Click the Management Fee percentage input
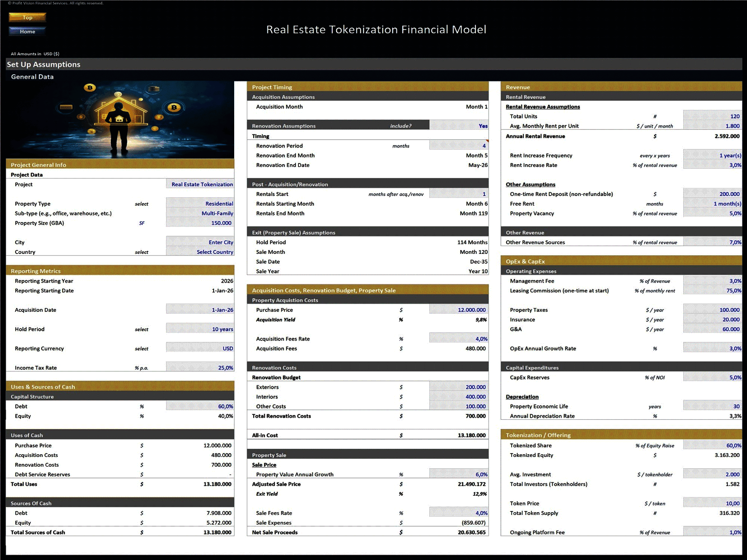Viewport: 747px width, 560px height. (x=712, y=281)
